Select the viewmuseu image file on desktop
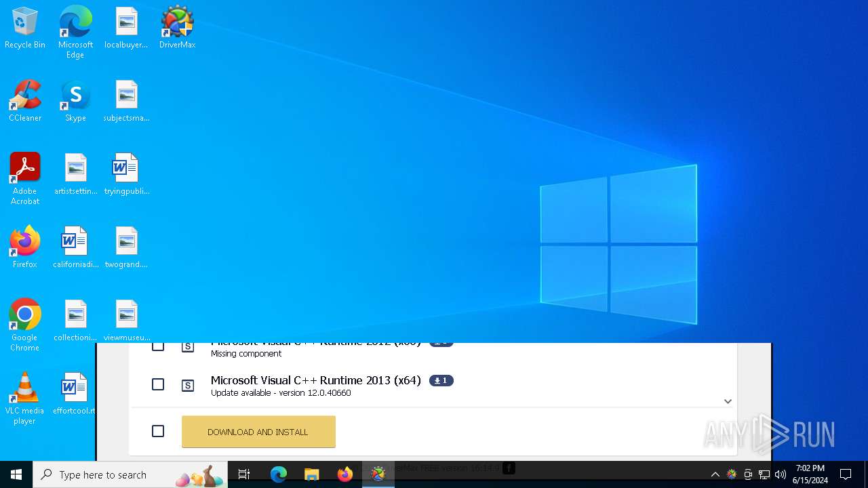 pos(126,321)
